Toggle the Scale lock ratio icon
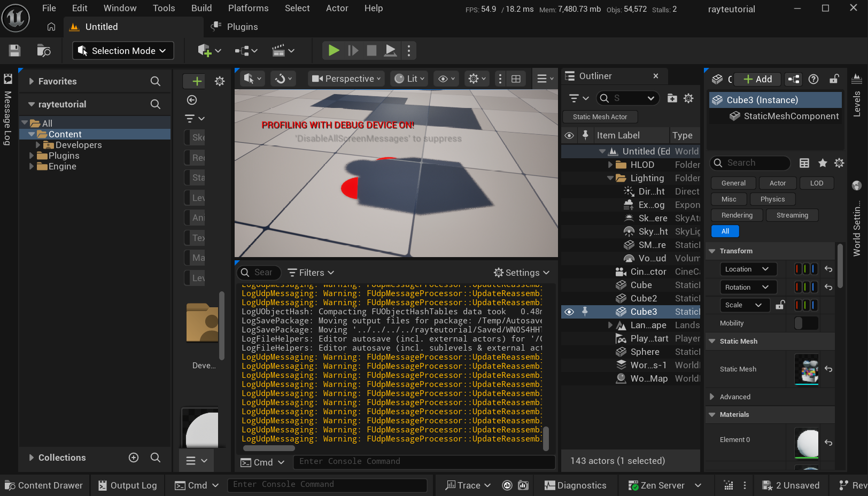This screenshot has height=496, width=868. [780, 305]
